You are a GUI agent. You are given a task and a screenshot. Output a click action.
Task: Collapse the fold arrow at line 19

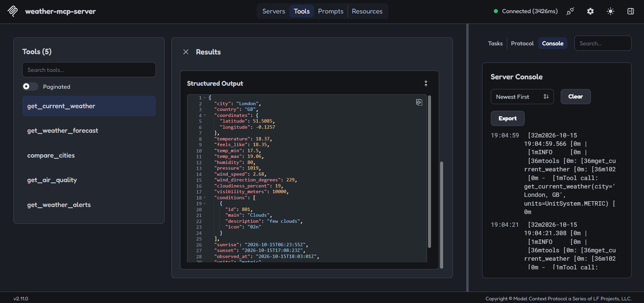[x=205, y=204]
